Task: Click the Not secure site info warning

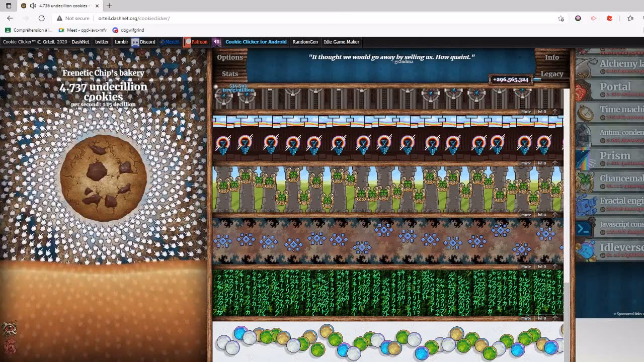Action: [73, 18]
